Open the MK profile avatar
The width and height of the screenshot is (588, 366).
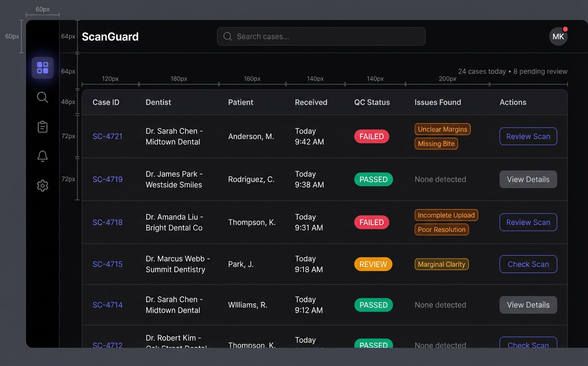click(558, 36)
